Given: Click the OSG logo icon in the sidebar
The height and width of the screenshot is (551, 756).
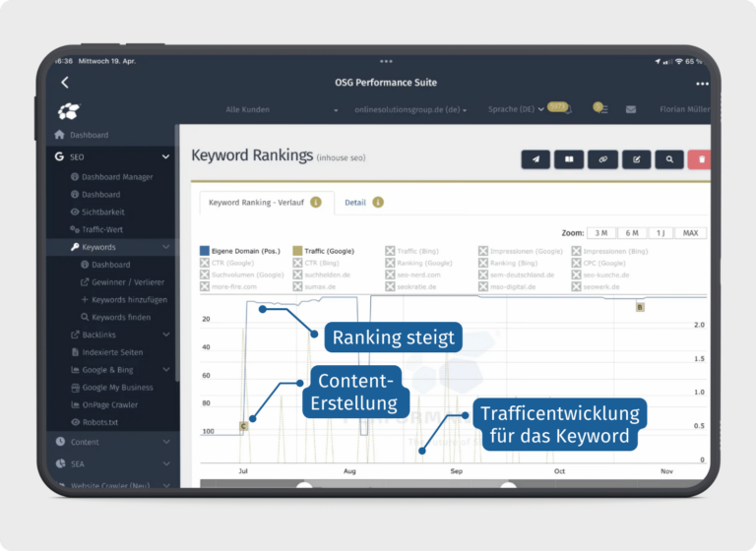Looking at the screenshot, I should pyautogui.click(x=69, y=111).
